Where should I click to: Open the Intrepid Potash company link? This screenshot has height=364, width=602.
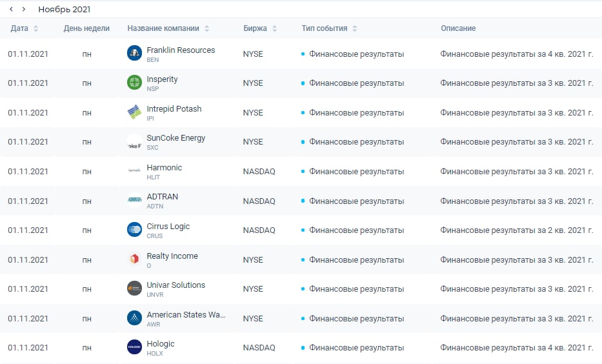tap(174, 108)
